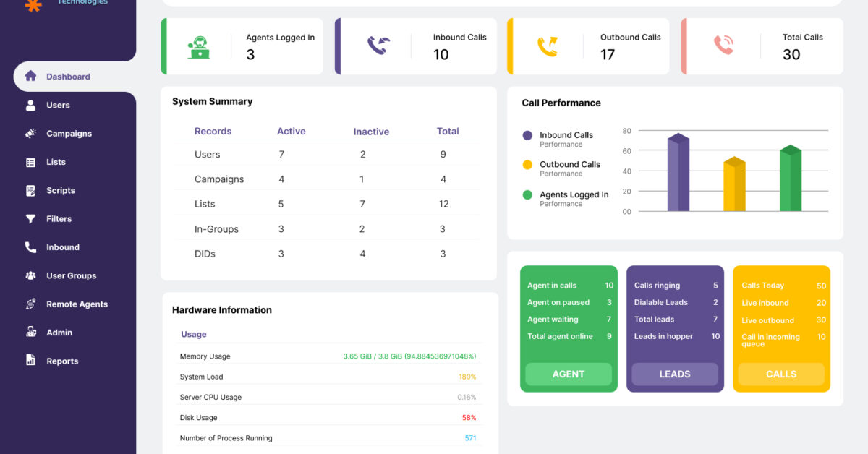Image resolution: width=868 pixels, height=454 pixels.
Task: Click the Dashboard home icon in sidebar
Action: 30,76
